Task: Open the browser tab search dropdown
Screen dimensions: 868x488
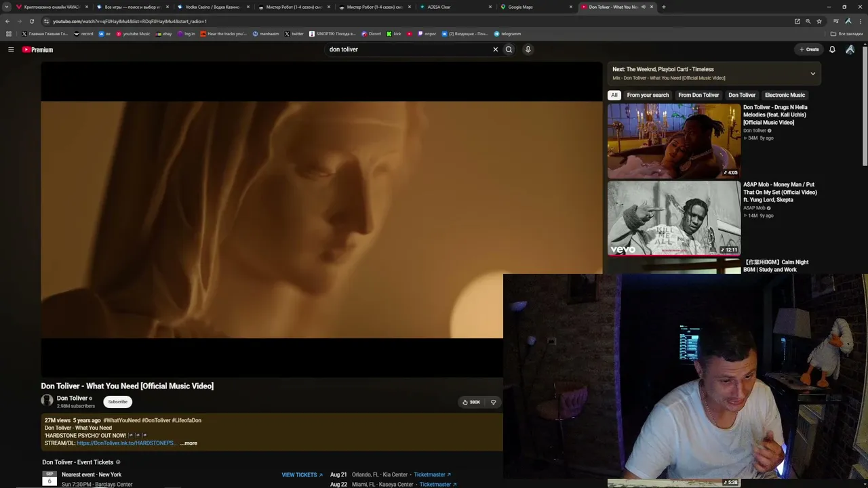Action: [7, 7]
